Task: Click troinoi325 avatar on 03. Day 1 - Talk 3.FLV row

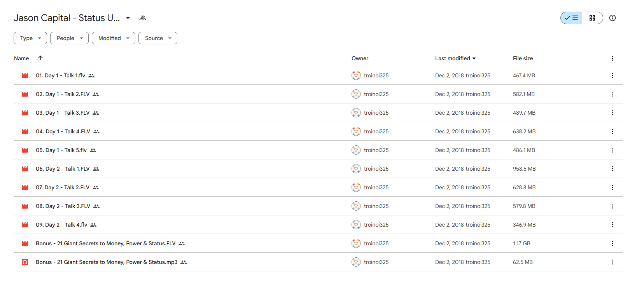Action: point(356,113)
